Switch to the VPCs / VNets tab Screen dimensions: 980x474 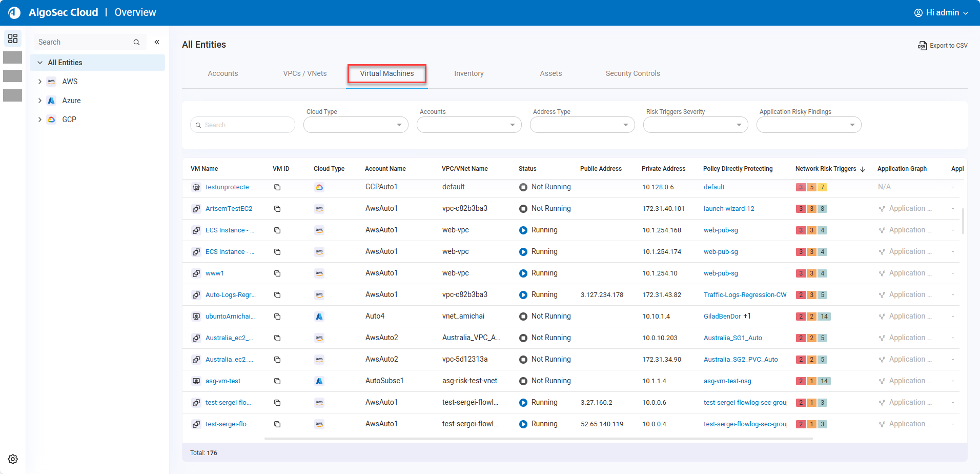pos(304,73)
